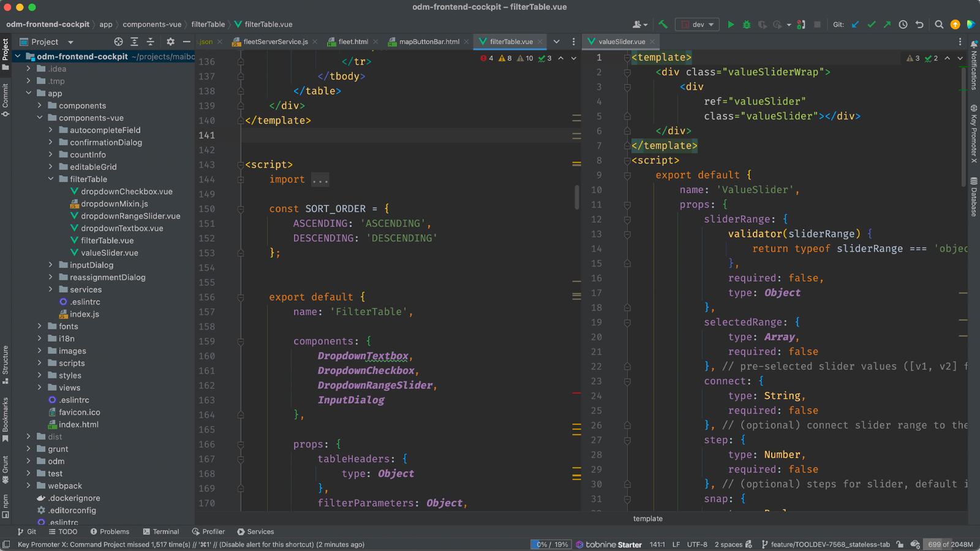Open the Terminal tool window tab
Image resolution: width=980 pixels, height=551 pixels.
click(x=160, y=531)
